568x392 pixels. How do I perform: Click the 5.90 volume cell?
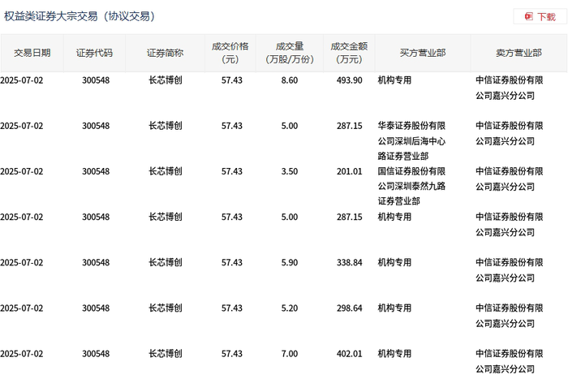coord(290,262)
